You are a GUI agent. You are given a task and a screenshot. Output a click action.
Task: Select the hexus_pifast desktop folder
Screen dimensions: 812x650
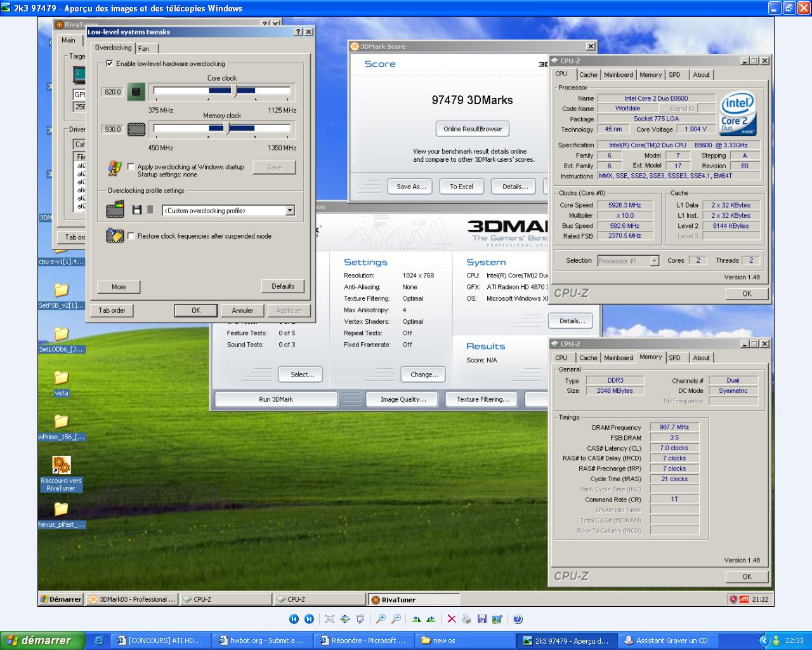click(62, 515)
